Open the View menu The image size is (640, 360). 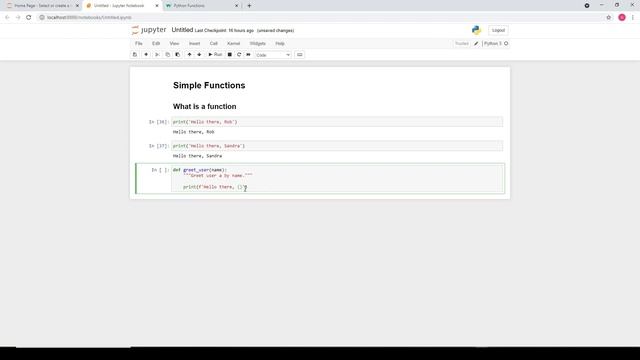174,43
